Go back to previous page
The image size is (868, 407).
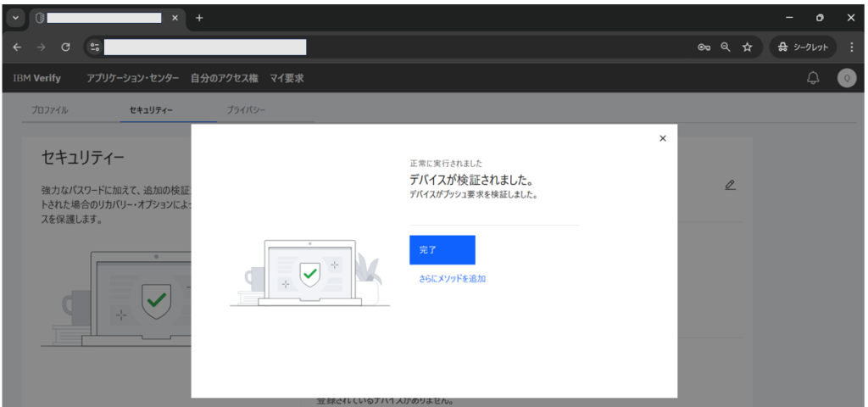click(17, 47)
